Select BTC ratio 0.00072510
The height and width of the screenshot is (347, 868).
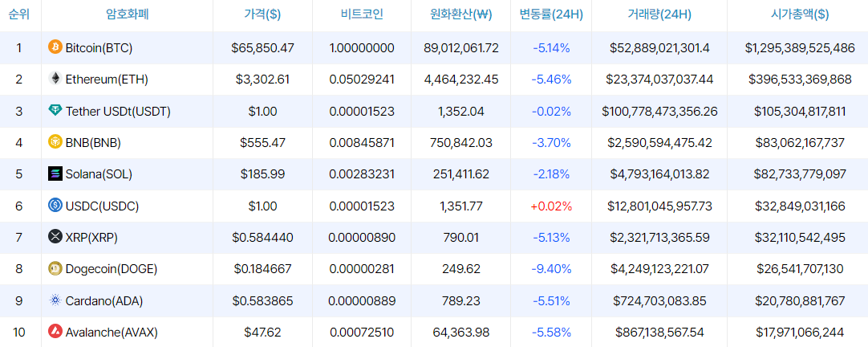click(362, 333)
